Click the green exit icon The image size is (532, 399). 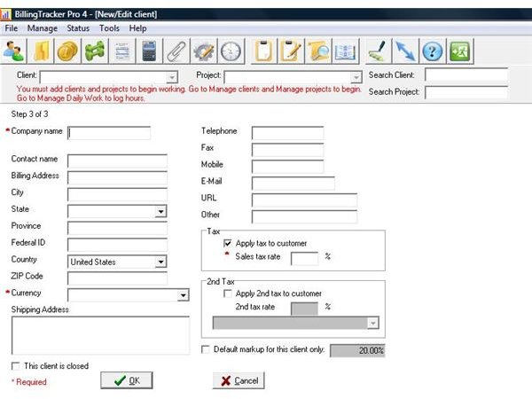click(459, 51)
